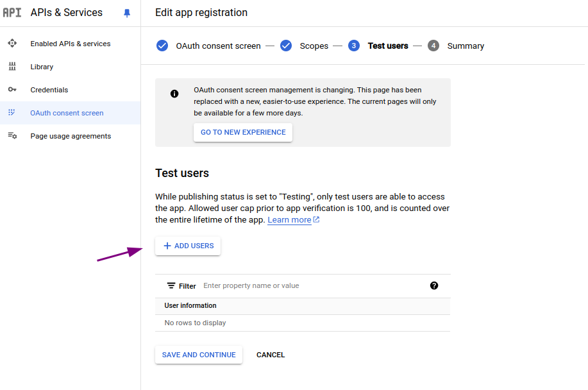This screenshot has width=588, height=390.
Task: Click the Credentials key icon
Action: click(12, 90)
